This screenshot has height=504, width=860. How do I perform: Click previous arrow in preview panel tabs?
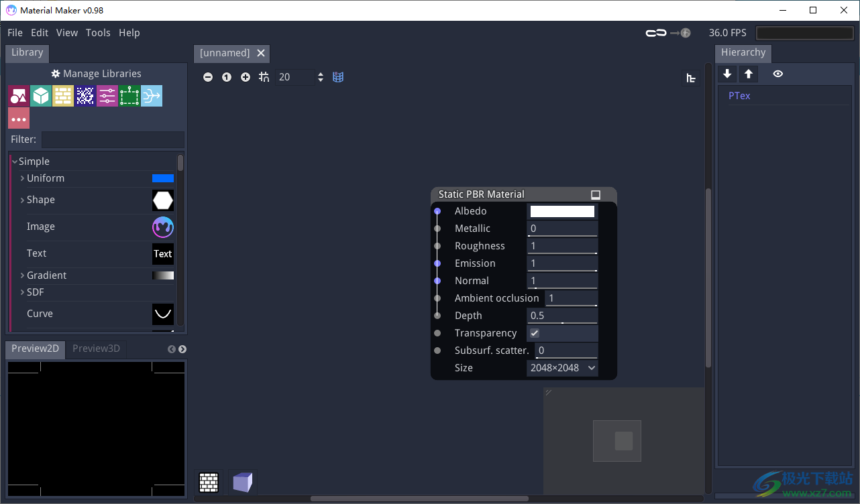172,349
